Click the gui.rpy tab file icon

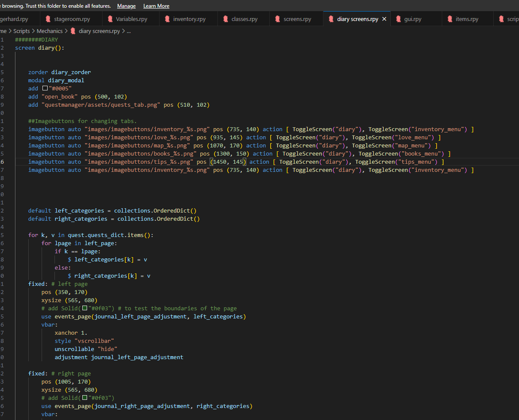(x=398, y=19)
